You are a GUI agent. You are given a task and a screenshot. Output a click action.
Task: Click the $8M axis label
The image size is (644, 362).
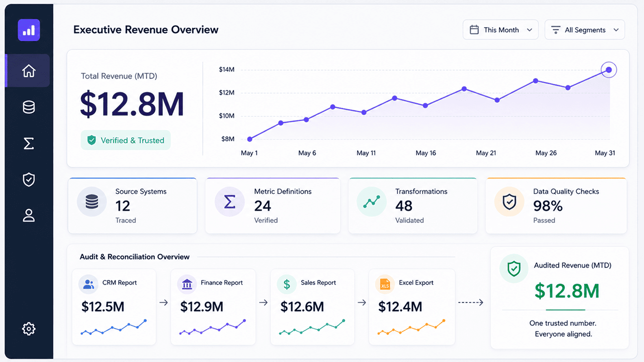[x=228, y=139]
